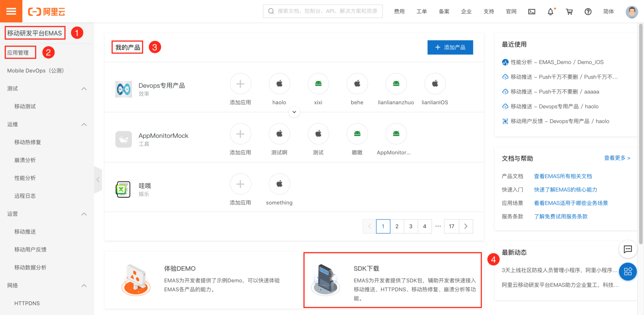This screenshot has height=315, width=644.
Task: Open 移动数据分析 in the sidebar
Action: point(30,267)
